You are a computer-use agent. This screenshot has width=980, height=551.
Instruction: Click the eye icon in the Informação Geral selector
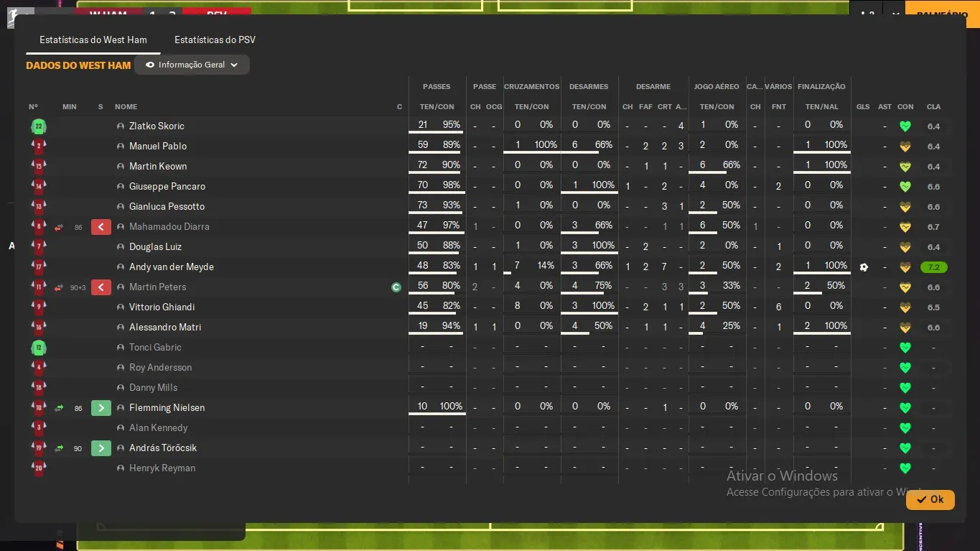[150, 65]
